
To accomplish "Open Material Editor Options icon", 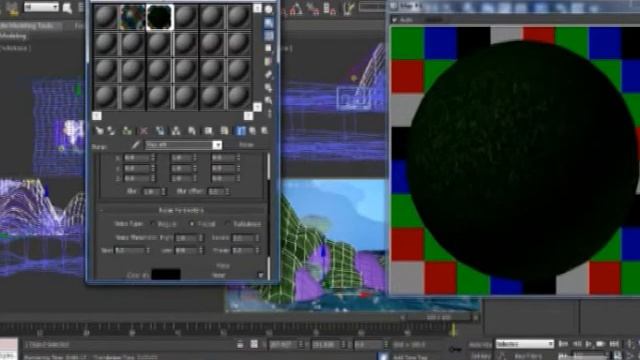I will coord(269,88).
